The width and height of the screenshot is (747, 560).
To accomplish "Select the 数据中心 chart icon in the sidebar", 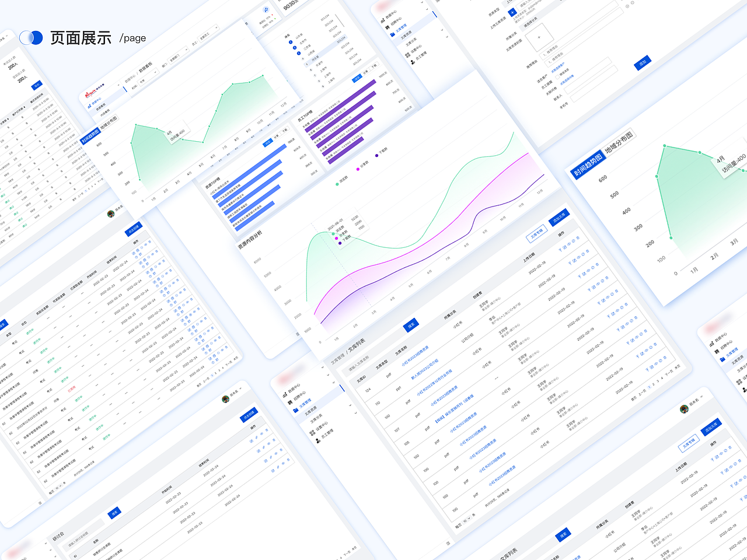I will (x=285, y=394).
